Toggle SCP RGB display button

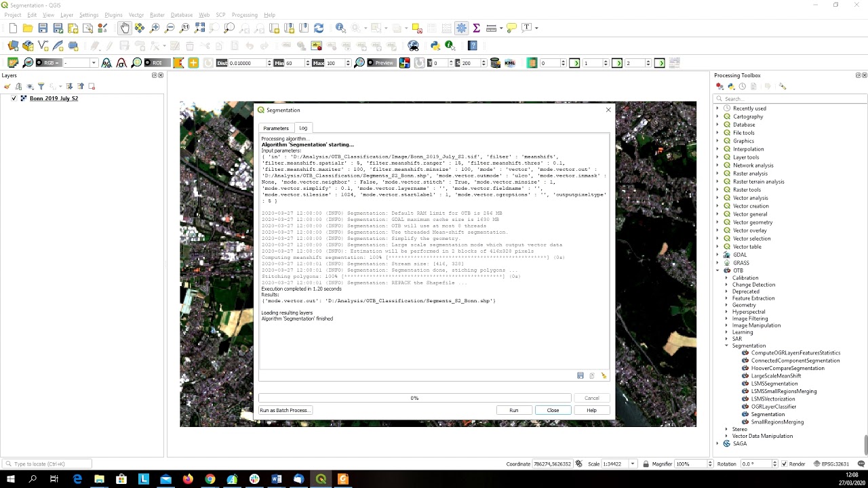point(49,63)
